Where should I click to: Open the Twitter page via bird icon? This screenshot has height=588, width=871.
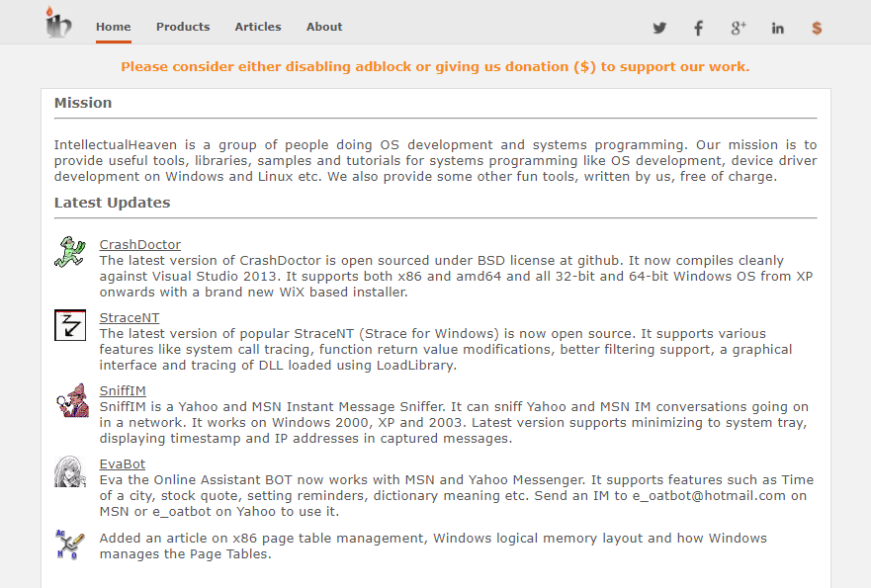click(x=659, y=28)
